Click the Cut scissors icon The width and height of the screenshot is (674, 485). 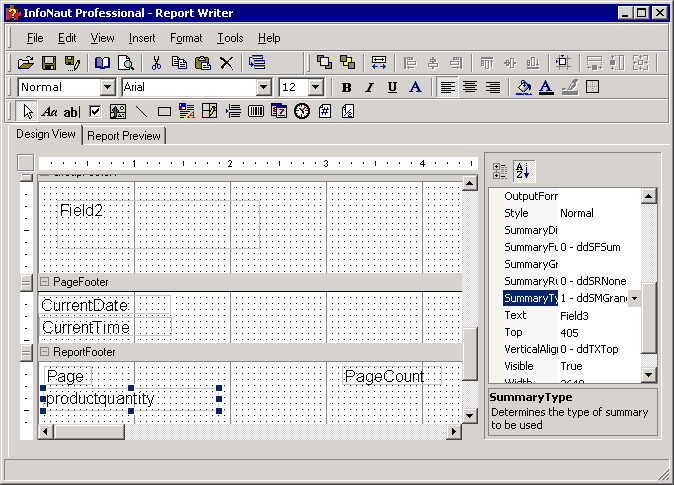(x=156, y=63)
